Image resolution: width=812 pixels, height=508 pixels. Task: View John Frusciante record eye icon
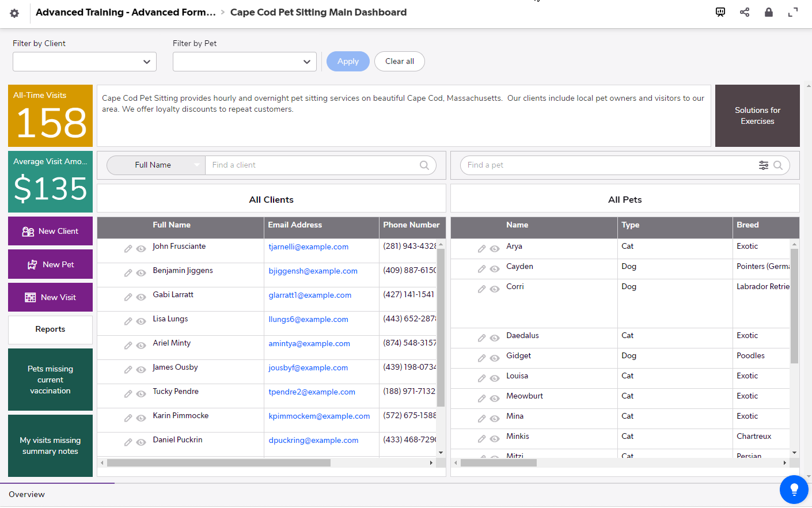click(141, 249)
